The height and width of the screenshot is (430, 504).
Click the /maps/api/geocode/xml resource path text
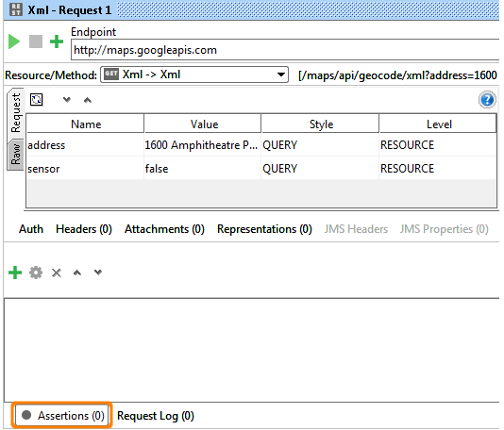pyautogui.click(x=398, y=75)
